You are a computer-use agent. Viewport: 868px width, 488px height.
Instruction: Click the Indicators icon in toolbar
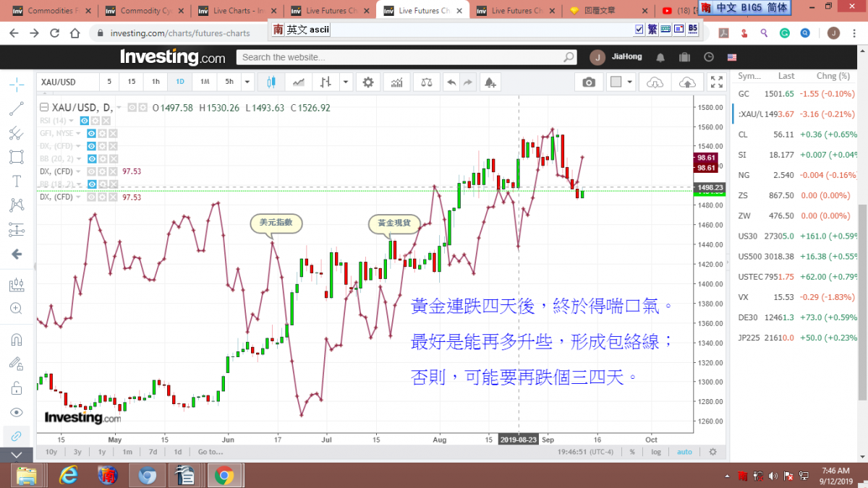tap(396, 82)
